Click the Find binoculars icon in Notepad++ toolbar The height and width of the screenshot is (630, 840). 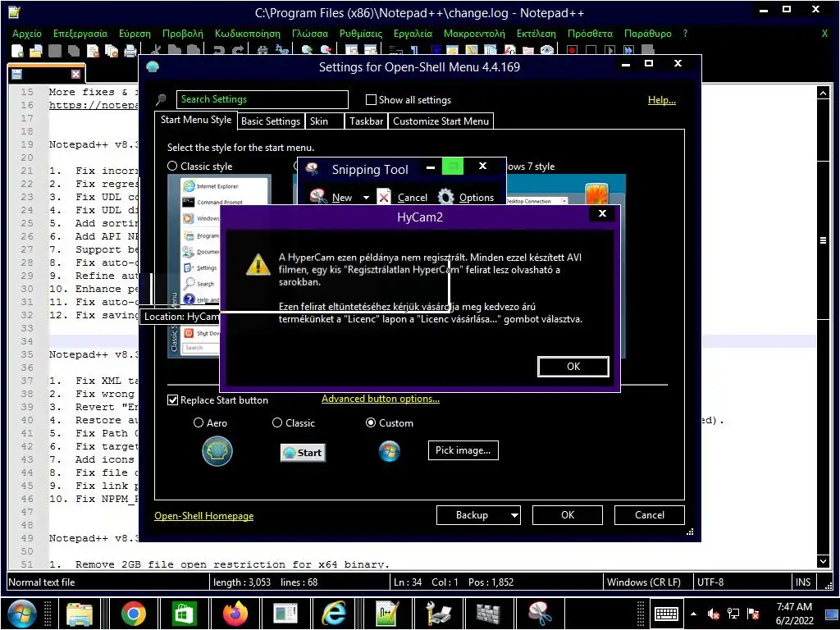pos(262,51)
